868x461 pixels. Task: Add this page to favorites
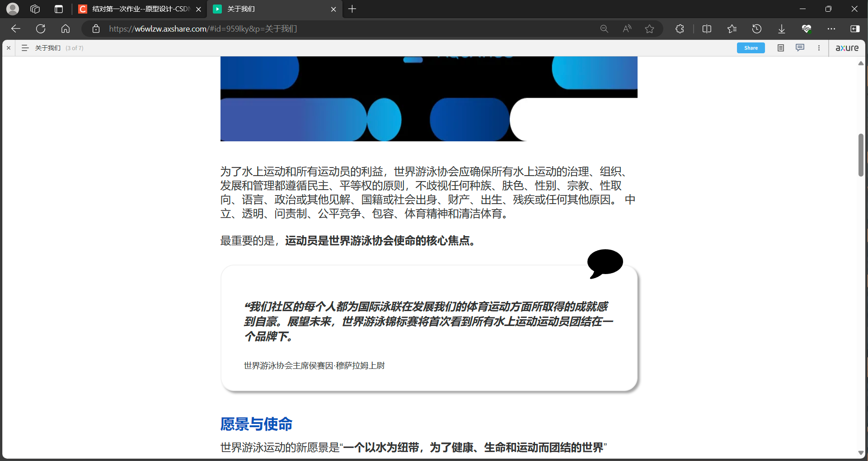tap(650, 29)
